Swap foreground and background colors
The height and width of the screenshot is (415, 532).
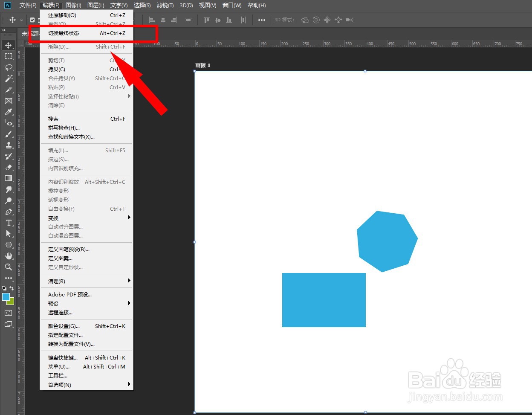(x=12, y=288)
